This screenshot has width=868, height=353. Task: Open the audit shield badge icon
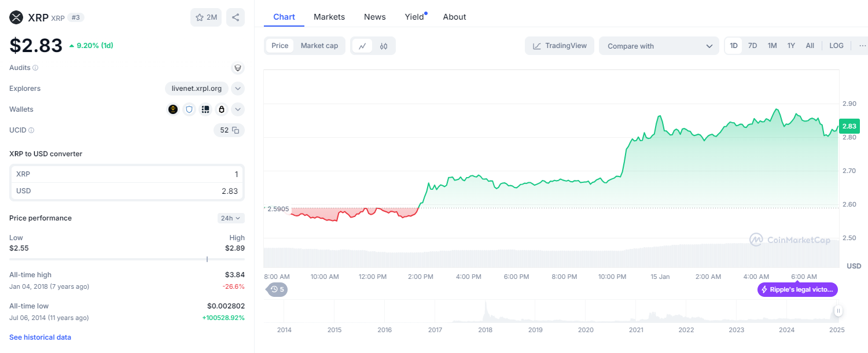tap(237, 68)
